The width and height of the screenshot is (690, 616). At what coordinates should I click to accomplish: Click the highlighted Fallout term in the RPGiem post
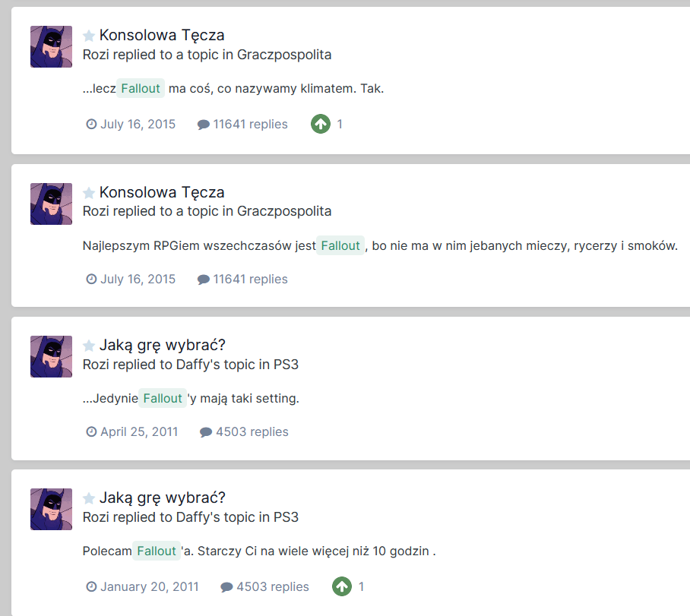pyautogui.click(x=340, y=245)
